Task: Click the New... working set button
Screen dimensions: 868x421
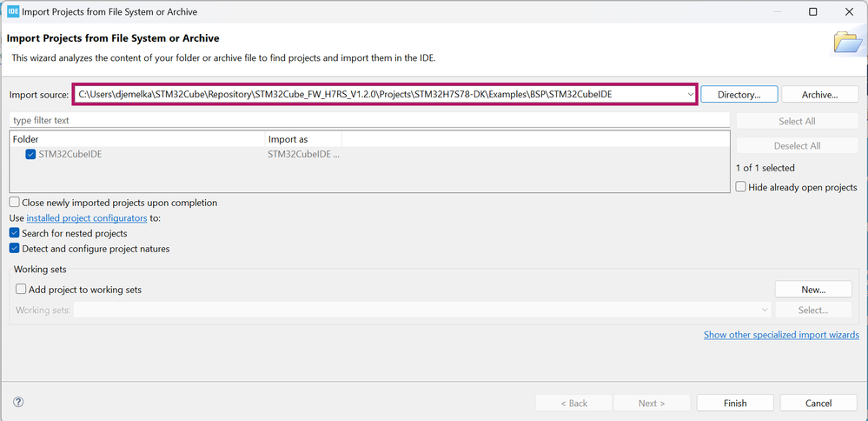Action: tap(813, 289)
